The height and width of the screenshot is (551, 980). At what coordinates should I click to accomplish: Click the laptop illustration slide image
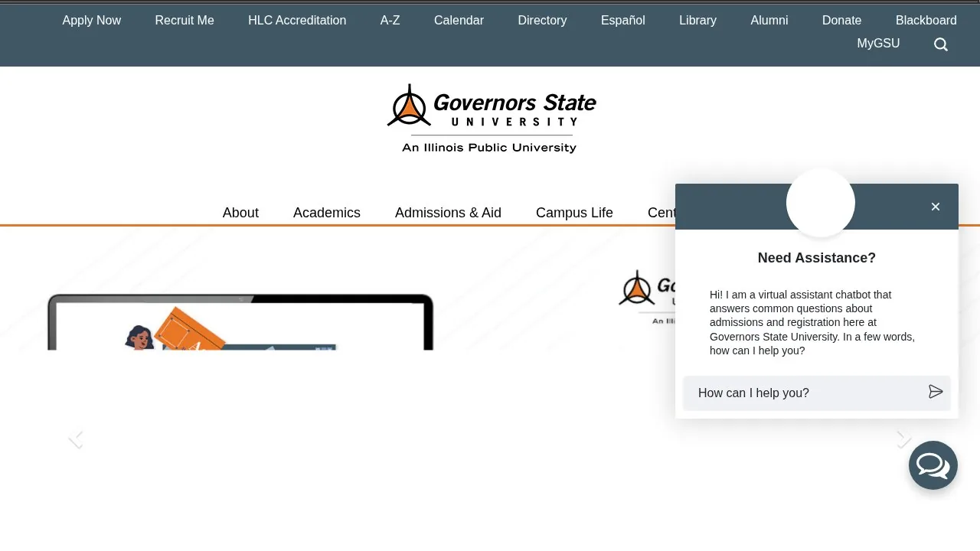(240, 322)
